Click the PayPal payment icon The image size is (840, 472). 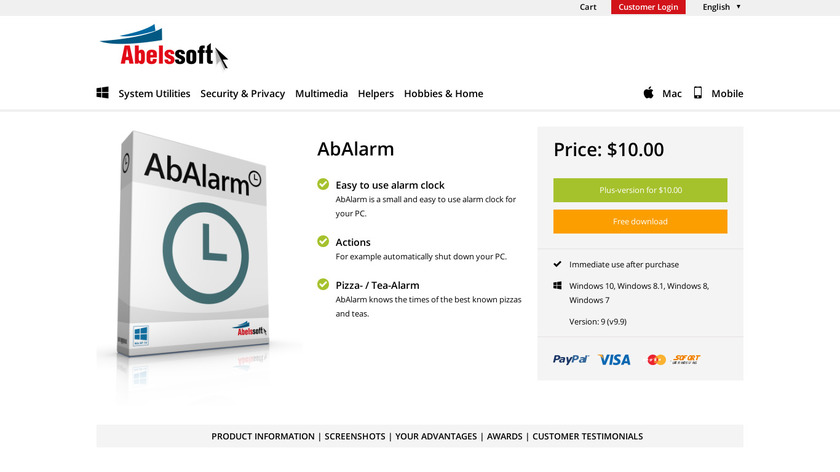(571, 359)
